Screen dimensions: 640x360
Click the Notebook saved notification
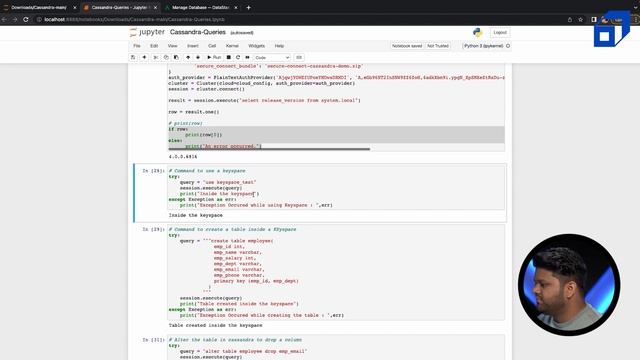[407, 46]
